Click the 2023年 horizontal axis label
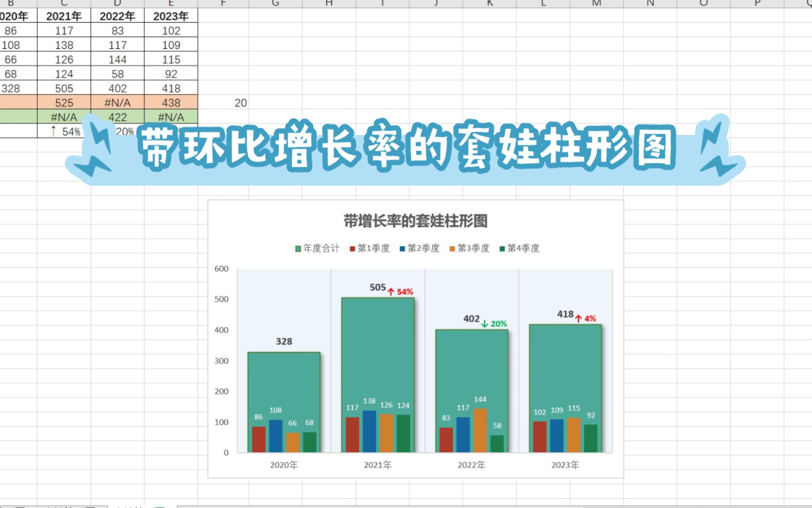The height and width of the screenshot is (508, 812). pos(565,465)
